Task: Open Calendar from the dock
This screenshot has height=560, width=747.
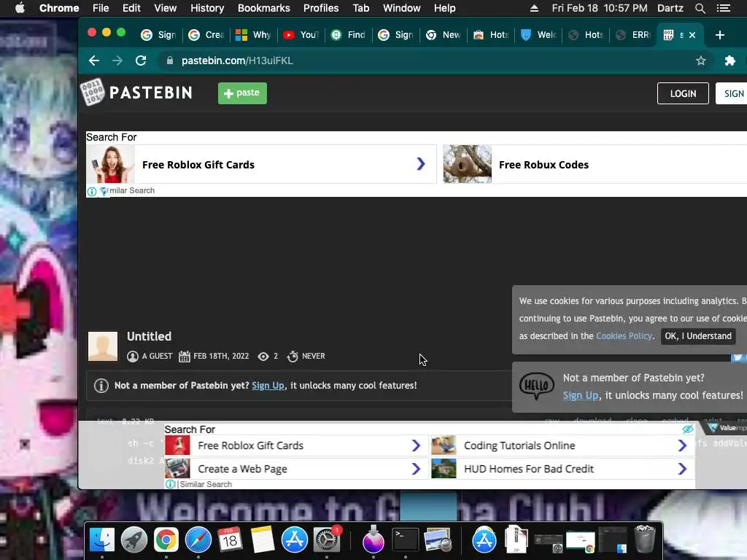Action: tap(230, 540)
